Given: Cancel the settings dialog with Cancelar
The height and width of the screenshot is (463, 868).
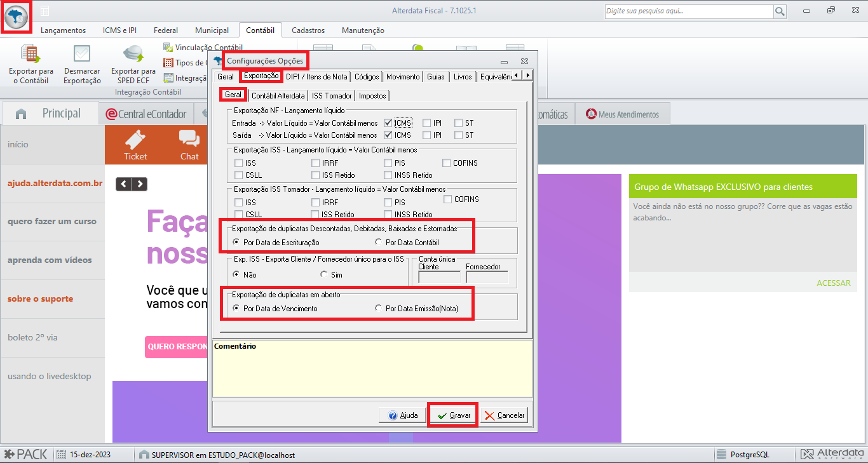Looking at the screenshot, I should [504, 415].
